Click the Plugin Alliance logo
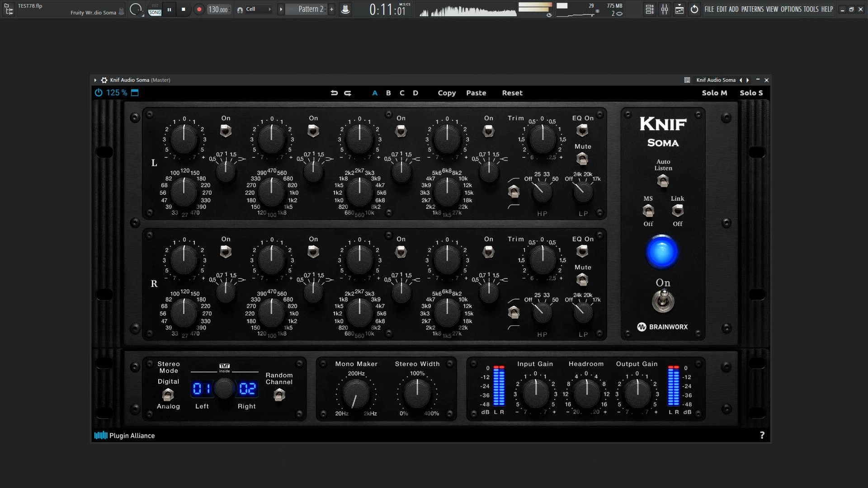Screen dimensions: 868x488 (x=124, y=436)
